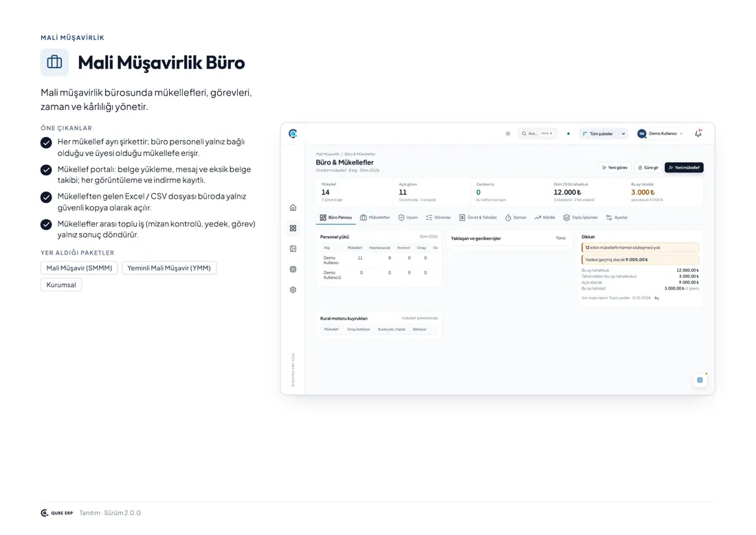The height and width of the screenshot is (535, 756).
Task: Click the Vadesi geçmiş alacak warning
Action: click(x=640, y=259)
